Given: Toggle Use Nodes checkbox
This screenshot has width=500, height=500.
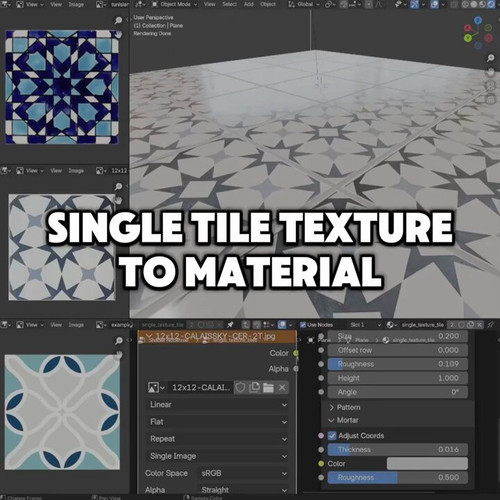Looking at the screenshot, I should 303,325.
